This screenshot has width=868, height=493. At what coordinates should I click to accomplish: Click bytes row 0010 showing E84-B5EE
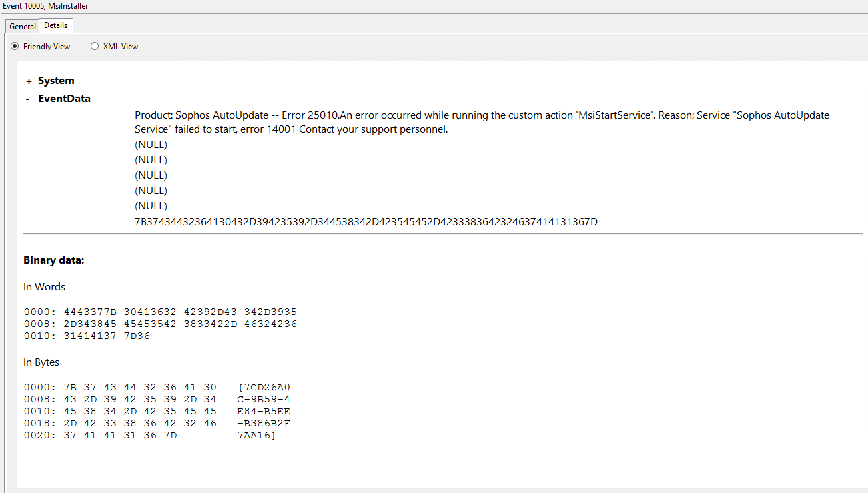click(157, 411)
